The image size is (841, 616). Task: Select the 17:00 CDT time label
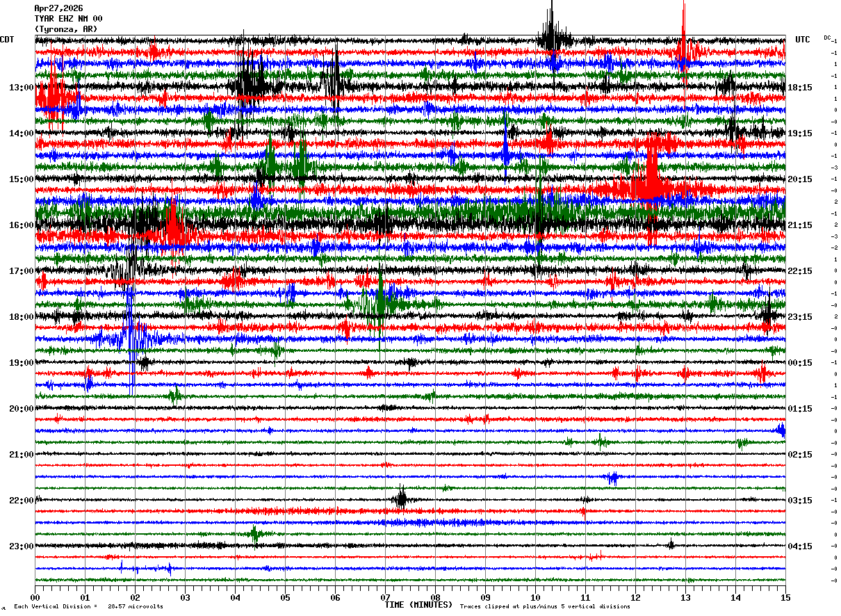(x=22, y=271)
